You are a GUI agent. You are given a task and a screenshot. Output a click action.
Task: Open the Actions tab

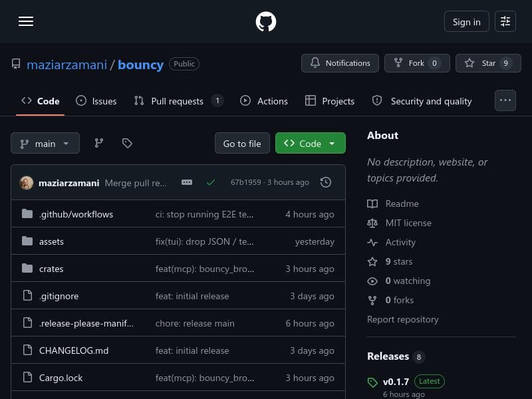(x=263, y=101)
